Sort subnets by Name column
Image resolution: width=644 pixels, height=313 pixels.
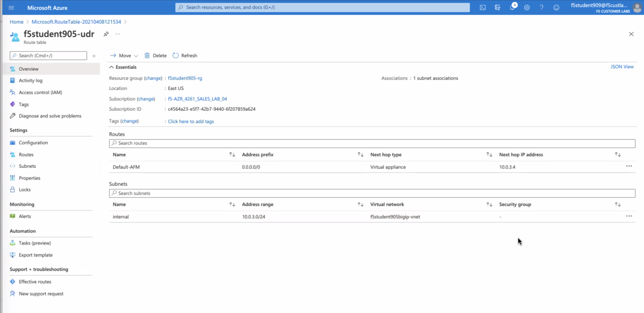click(232, 204)
